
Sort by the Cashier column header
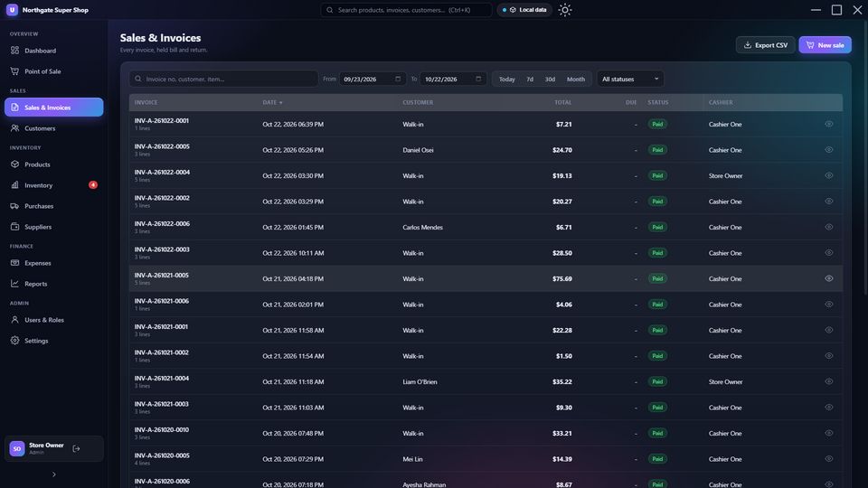point(721,102)
